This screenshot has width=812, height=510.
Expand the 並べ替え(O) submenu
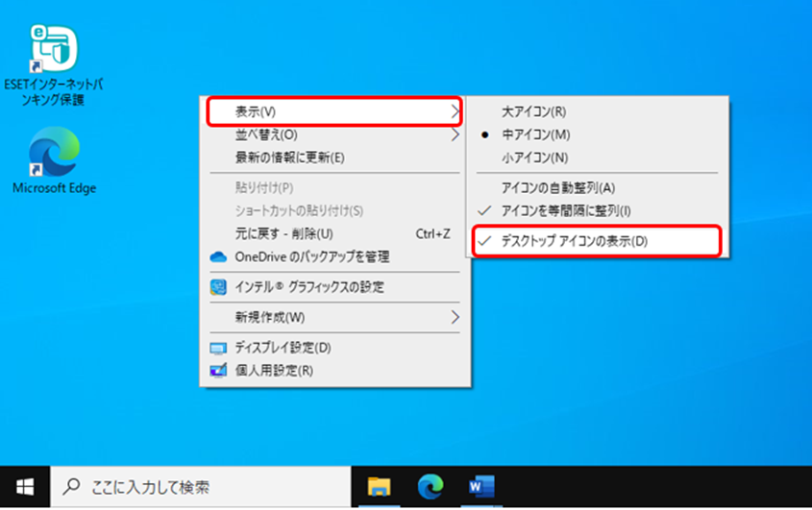[335, 134]
